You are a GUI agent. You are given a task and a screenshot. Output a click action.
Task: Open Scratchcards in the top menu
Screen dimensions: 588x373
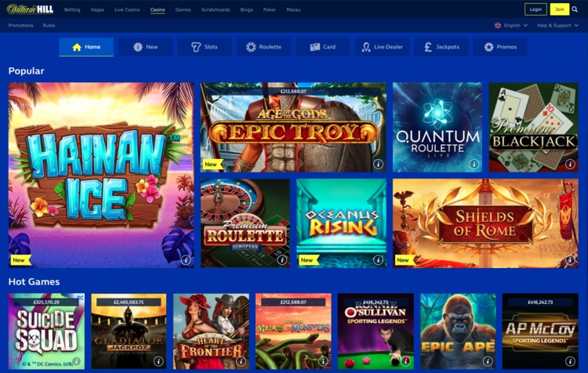[216, 9]
